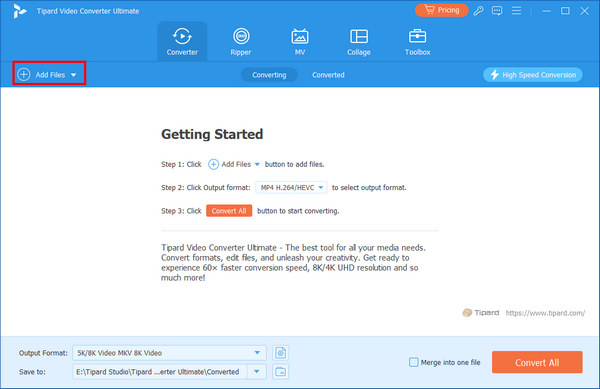Expand the Add Files dropdown arrow in toolbar
This screenshot has height=389, width=600.
pos(73,75)
